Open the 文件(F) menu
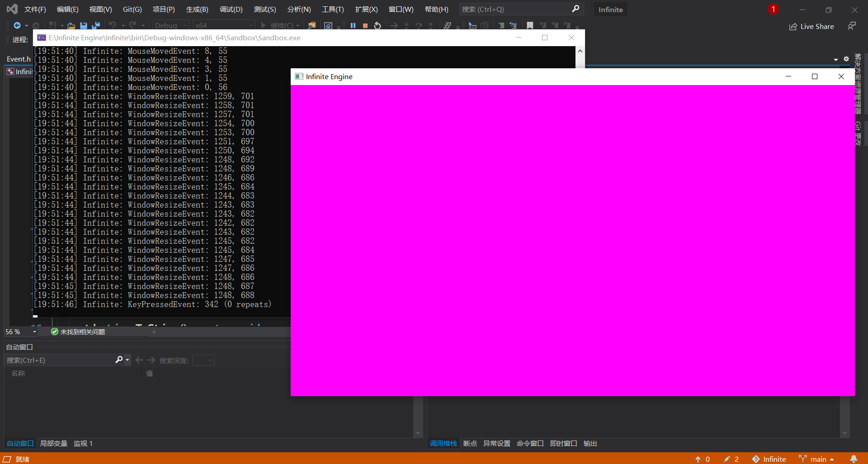 click(35, 9)
